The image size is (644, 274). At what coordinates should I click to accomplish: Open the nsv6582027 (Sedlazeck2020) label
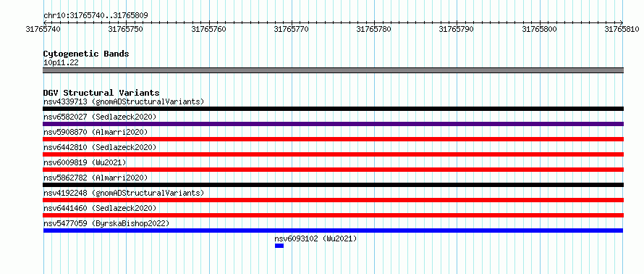point(100,117)
